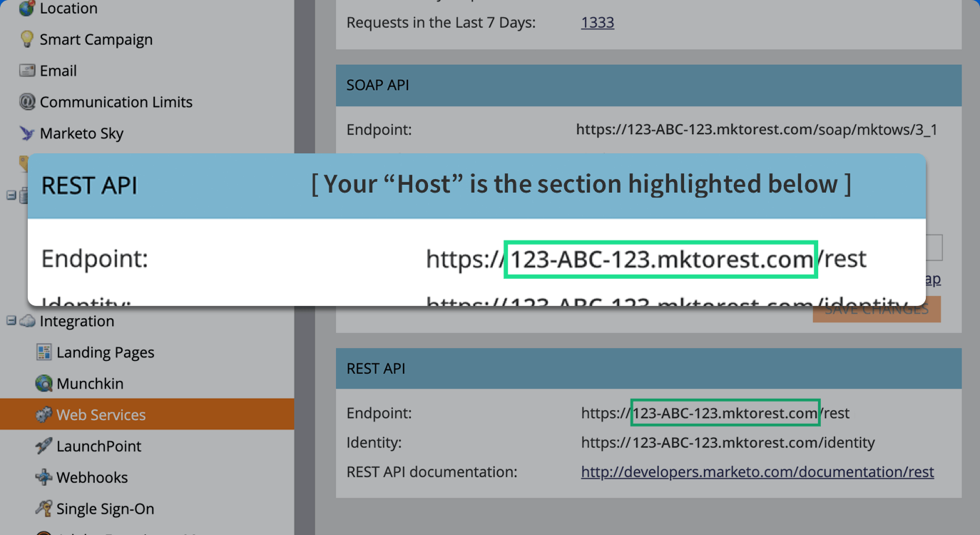Open Smart Campaign settings

coord(96,39)
